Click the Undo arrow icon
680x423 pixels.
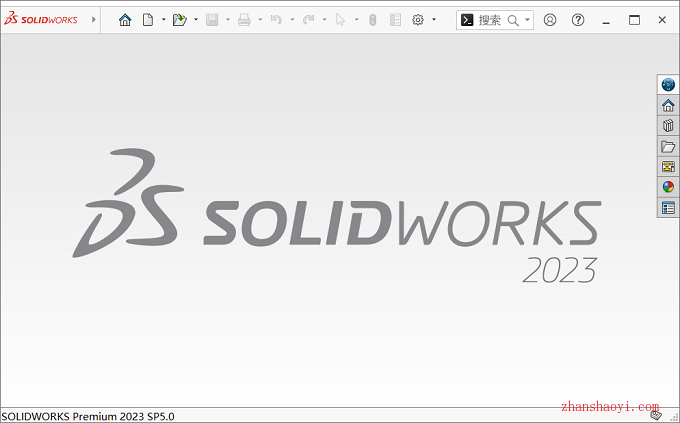coord(276,20)
